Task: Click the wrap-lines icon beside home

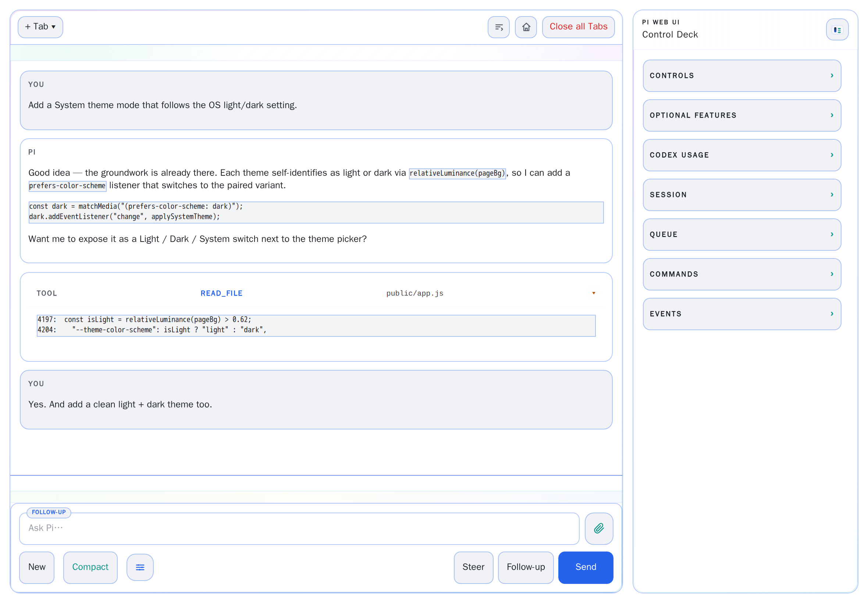Action: (498, 27)
